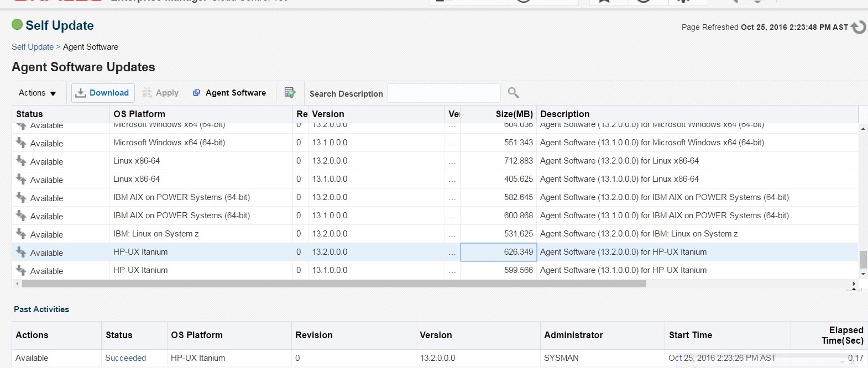Click the refresh page icon beside the timestamp
Screen dimensions: 868x368
pos(859,27)
